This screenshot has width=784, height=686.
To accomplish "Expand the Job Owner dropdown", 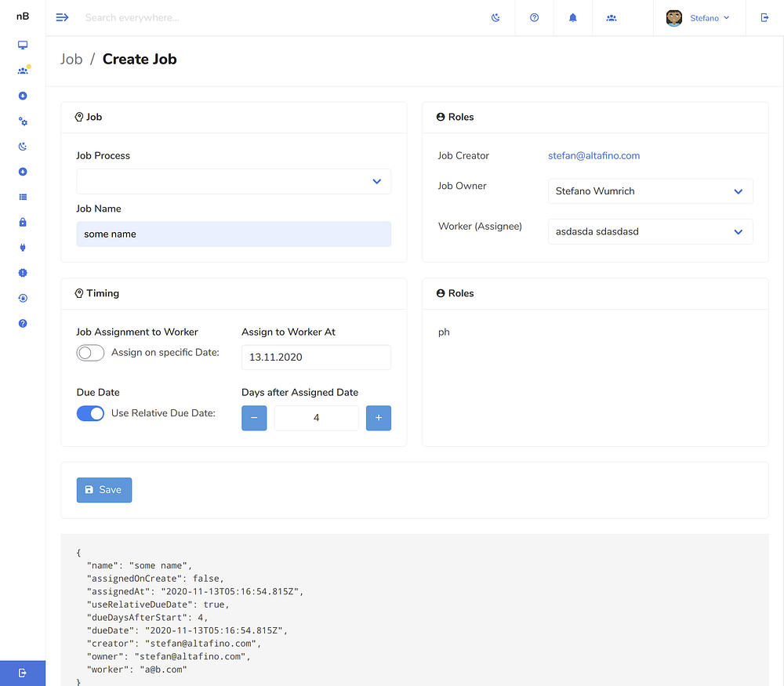I will [650, 191].
